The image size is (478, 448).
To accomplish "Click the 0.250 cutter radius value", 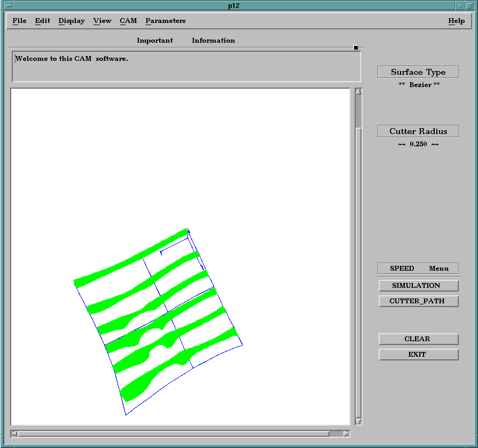I will tap(418, 144).
